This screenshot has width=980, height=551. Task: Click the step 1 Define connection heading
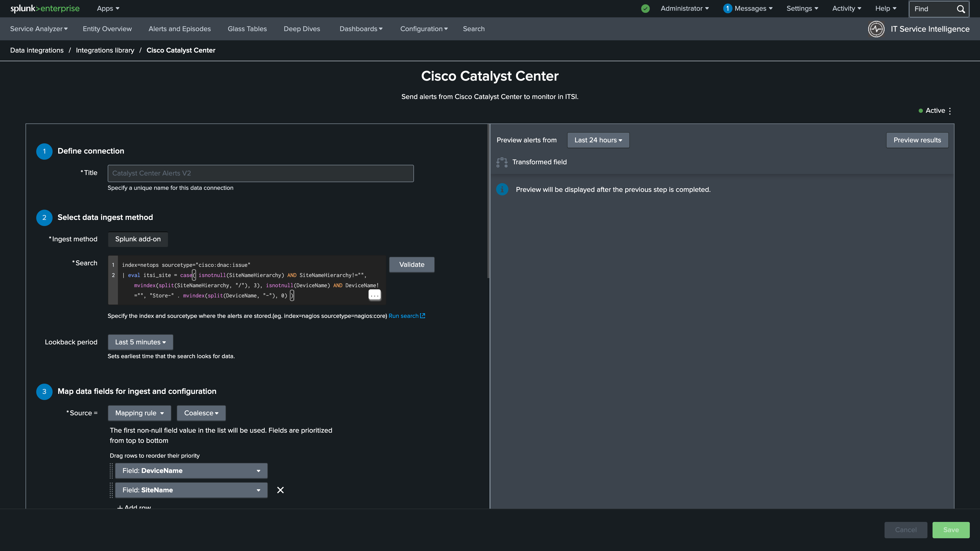pos(91,151)
